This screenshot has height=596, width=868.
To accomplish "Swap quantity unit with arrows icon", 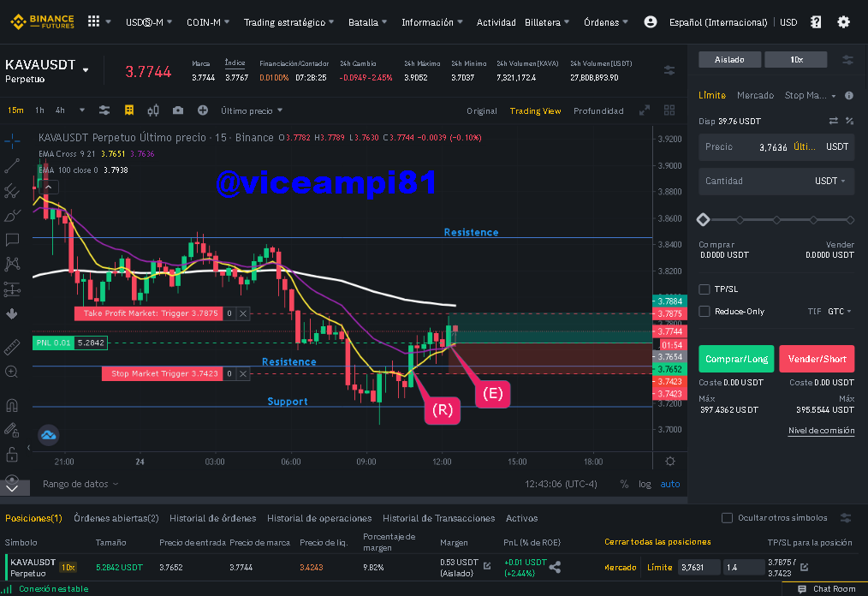I will pyautogui.click(x=833, y=121).
